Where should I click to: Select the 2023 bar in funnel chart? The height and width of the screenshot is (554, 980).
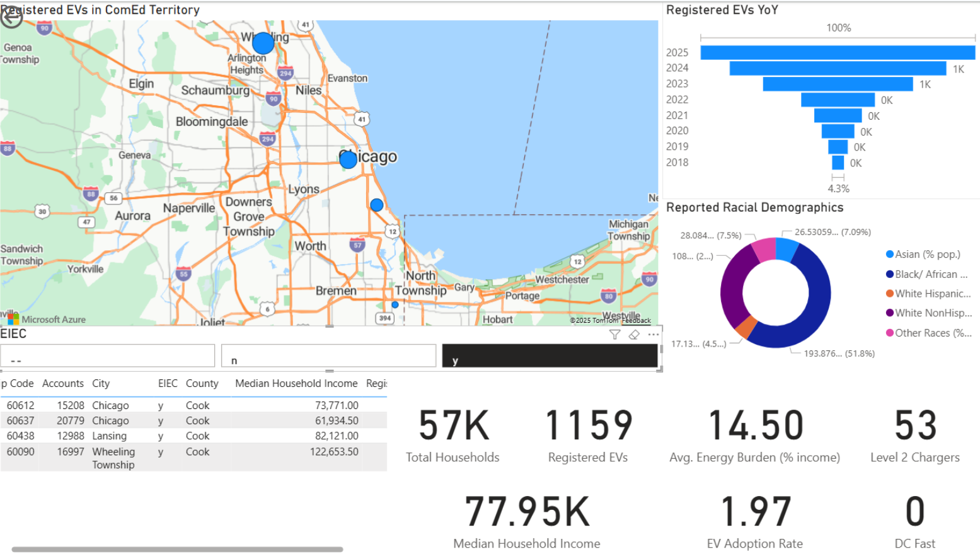point(838,84)
